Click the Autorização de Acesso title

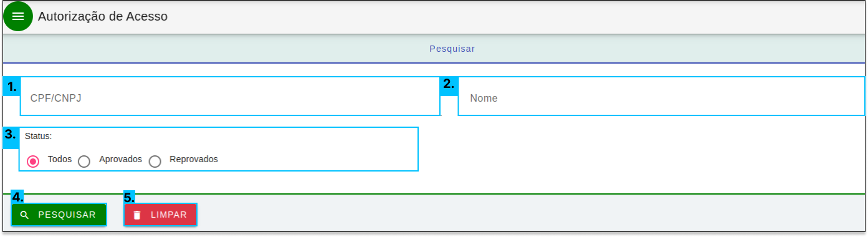pos(103,17)
